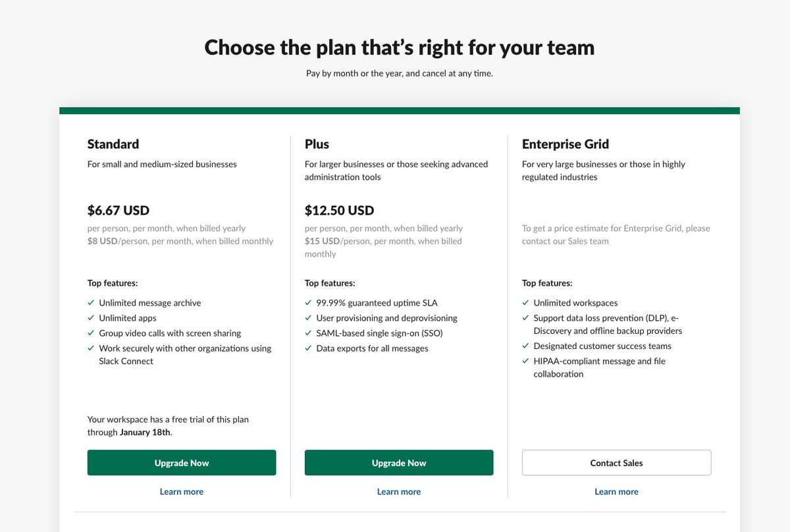
Task: Click Upgrade Now for Plus plan
Action: (398, 463)
